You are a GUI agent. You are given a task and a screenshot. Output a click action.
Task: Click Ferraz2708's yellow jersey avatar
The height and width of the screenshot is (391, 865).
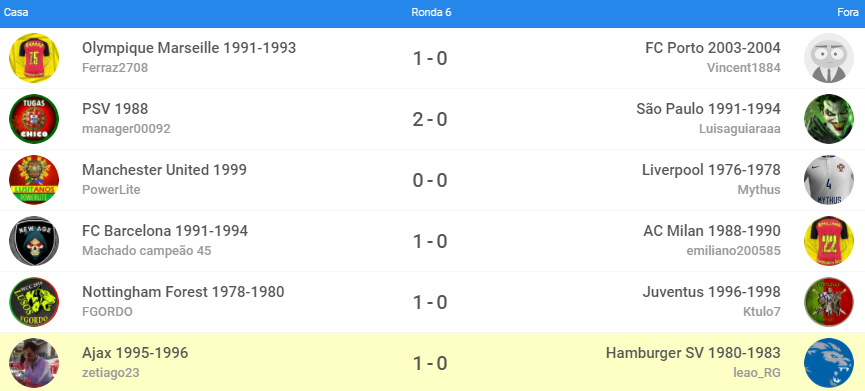click(34, 58)
